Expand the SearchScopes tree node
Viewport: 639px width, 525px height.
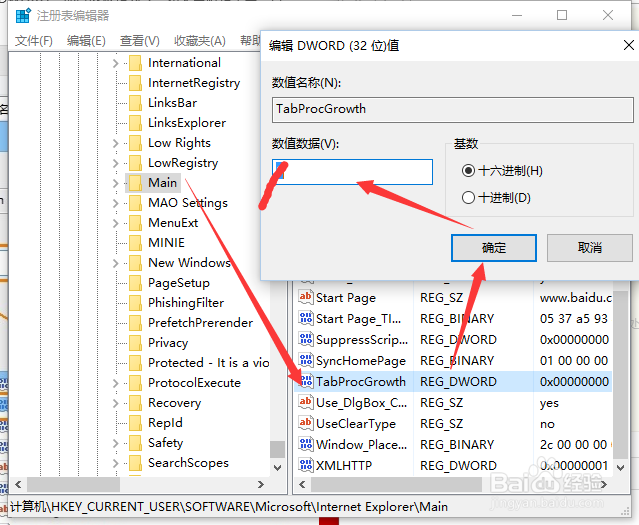[116, 463]
